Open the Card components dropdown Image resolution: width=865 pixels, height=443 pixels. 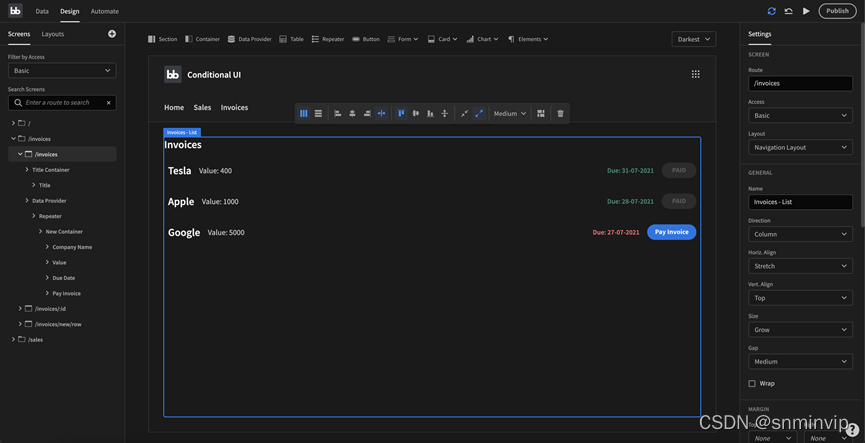[x=442, y=39]
